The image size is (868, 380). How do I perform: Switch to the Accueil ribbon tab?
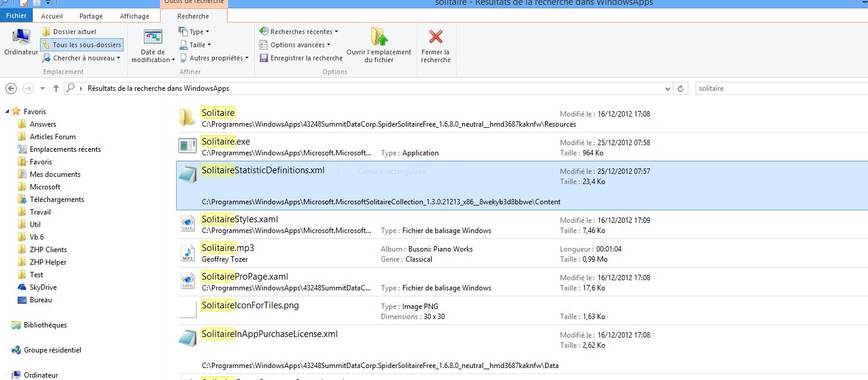(x=52, y=16)
